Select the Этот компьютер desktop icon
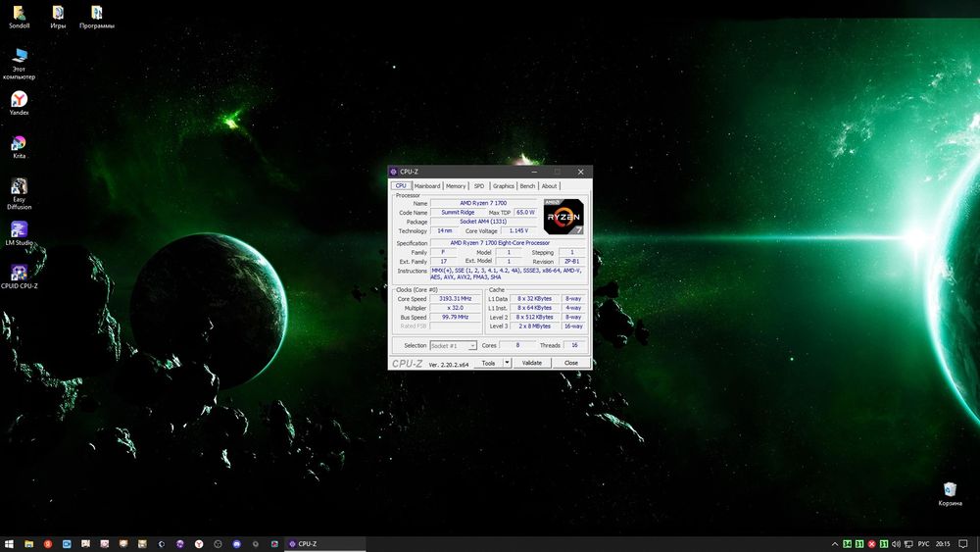Image resolution: width=980 pixels, height=552 pixels. click(x=19, y=64)
